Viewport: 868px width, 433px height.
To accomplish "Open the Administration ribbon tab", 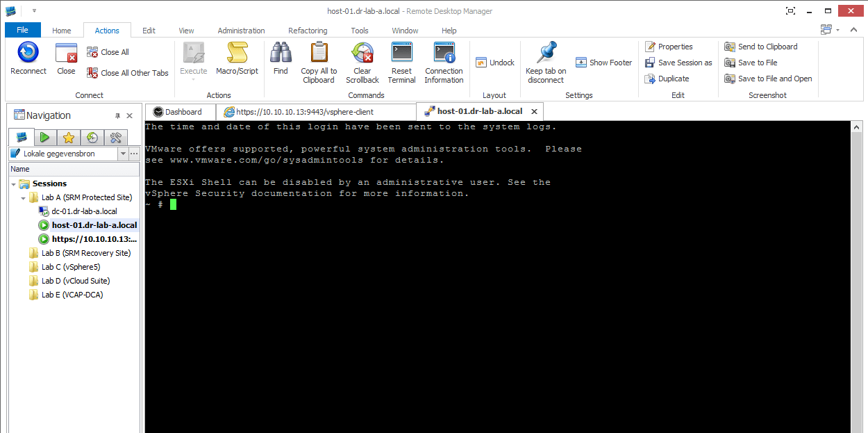I will pos(241,31).
